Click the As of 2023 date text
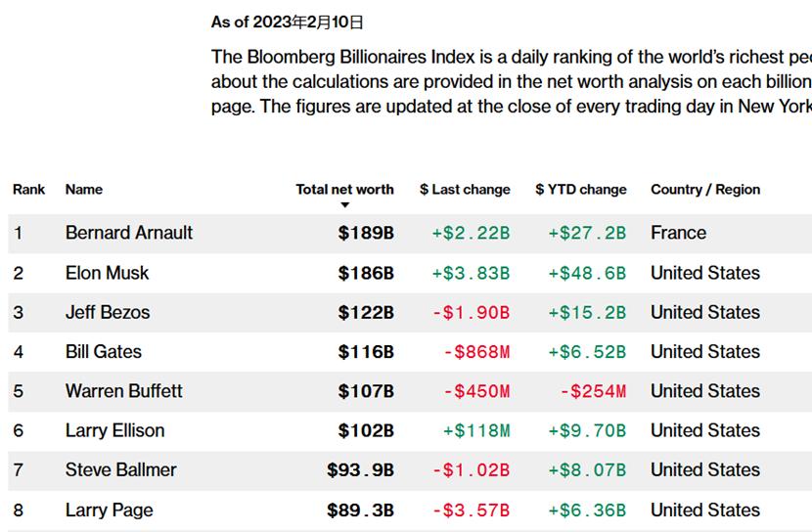The height and width of the screenshot is (532, 812). 288,22
